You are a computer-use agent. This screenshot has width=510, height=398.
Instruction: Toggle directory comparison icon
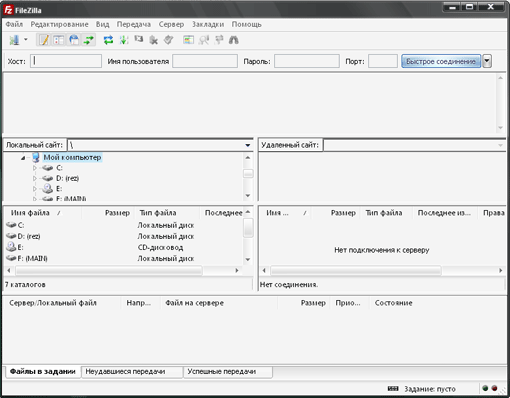(204, 40)
